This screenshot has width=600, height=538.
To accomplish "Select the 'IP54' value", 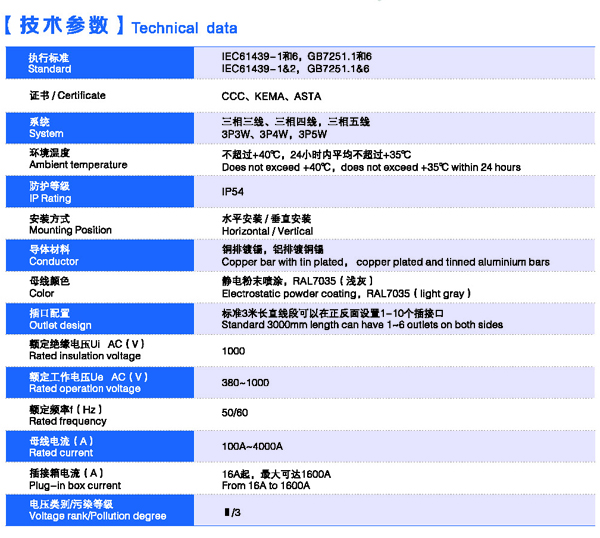I will pyautogui.click(x=232, y=192).
